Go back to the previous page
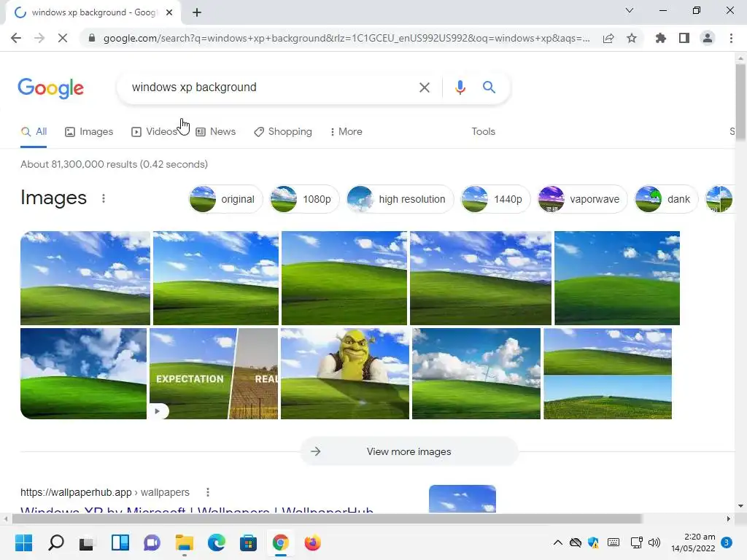The image size is (747, 560). pyautogui.click(x=16, y=38)
